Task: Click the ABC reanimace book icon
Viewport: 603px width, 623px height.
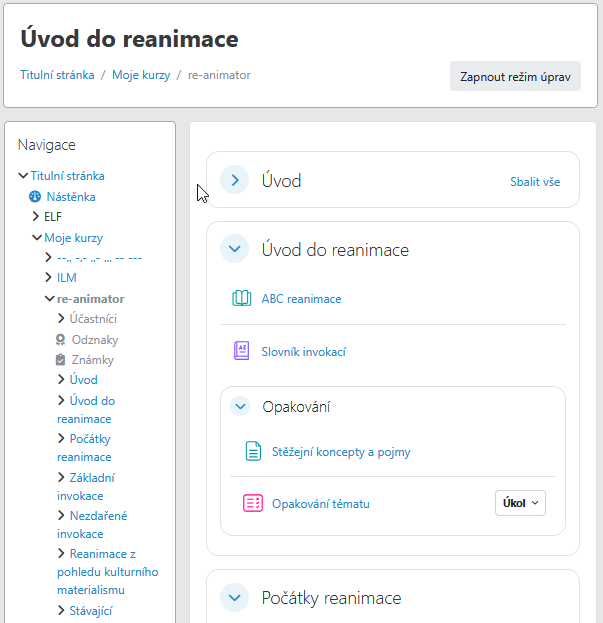Action: pos(241,298)
